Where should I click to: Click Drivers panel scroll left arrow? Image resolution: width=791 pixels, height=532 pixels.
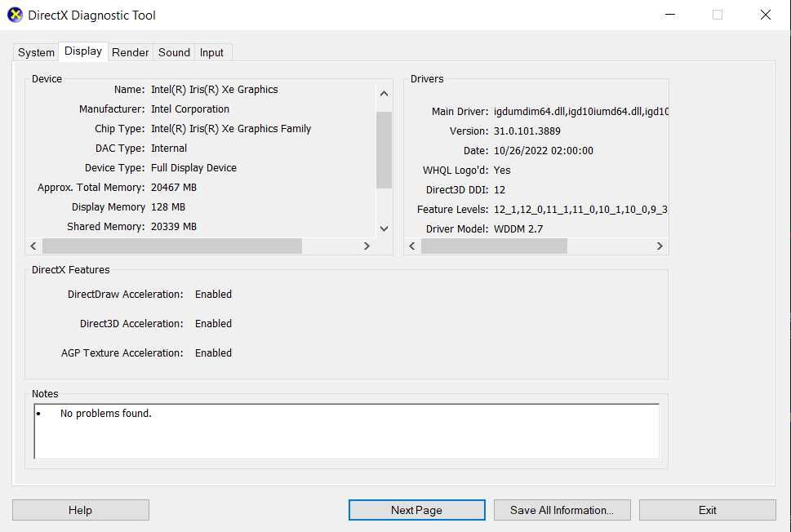412,246
